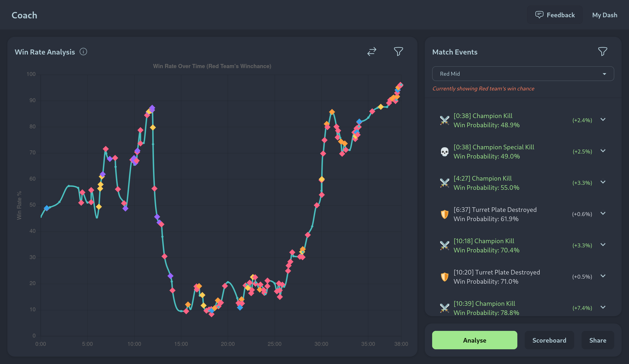
Task: Click the Feedback button
Action: tap(555, 15)
